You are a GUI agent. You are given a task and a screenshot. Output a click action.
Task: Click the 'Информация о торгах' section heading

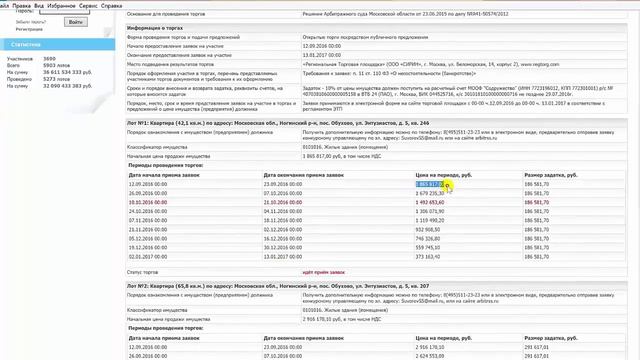tap(155, 28)
